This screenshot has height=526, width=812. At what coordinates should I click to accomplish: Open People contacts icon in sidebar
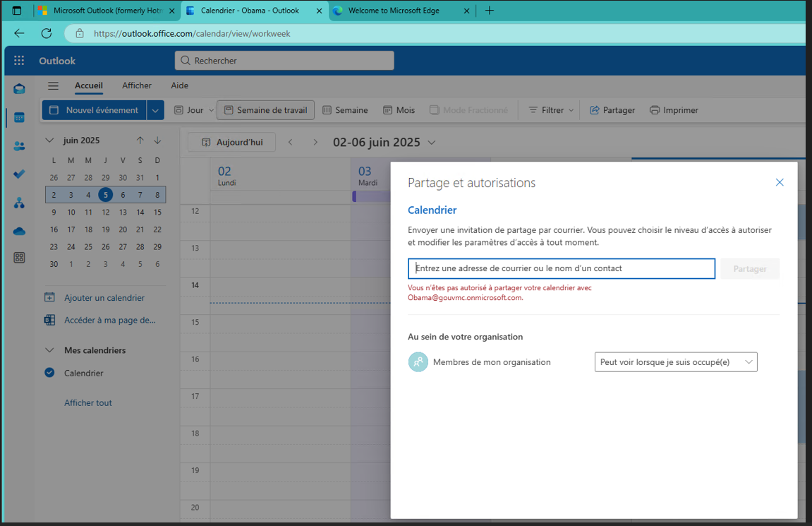(x=19, y=146)
